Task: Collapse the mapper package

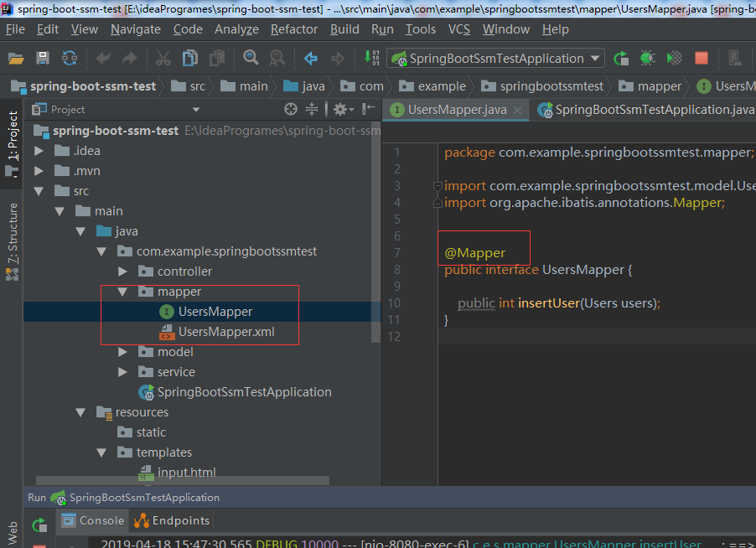Action: (122, 292)
